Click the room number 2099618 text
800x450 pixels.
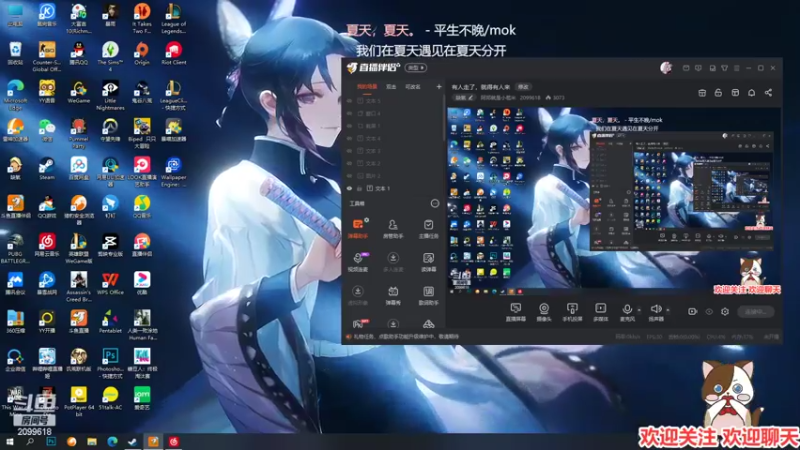click(530, 97)
